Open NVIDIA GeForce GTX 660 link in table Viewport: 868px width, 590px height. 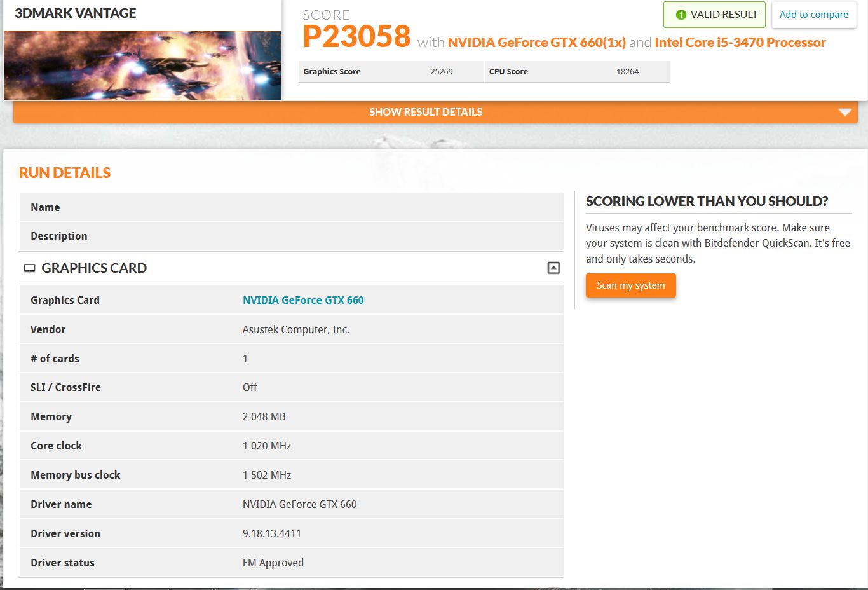click(x=303, y=300)
